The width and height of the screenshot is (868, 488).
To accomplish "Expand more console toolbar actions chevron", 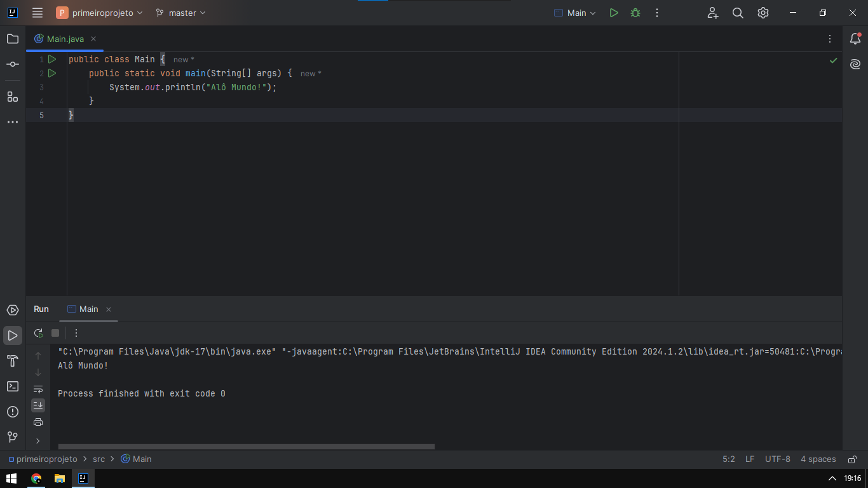I will point(38,440).
